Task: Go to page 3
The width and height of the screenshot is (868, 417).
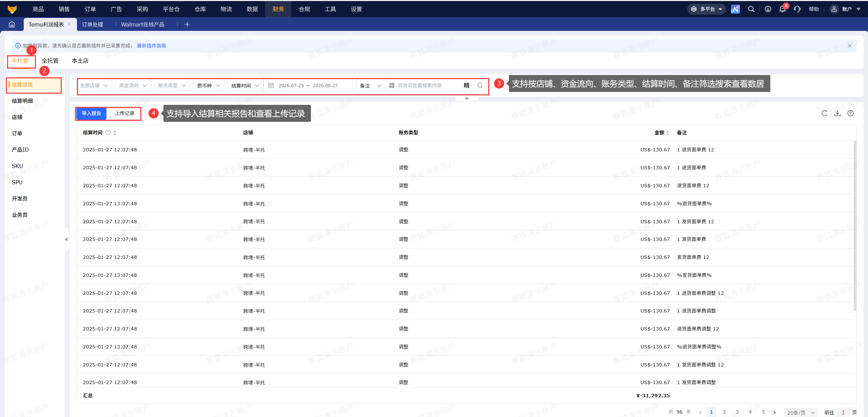Action: tap(737, 412)
